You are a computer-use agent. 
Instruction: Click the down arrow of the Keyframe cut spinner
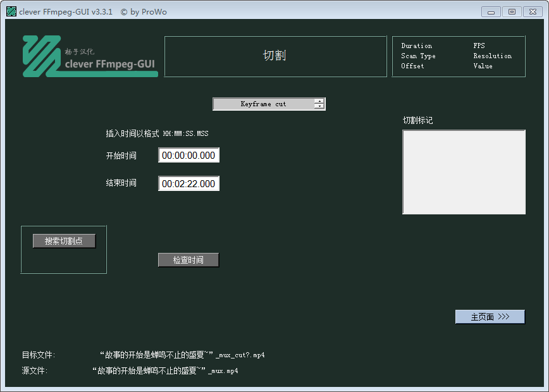pos(319,106)
